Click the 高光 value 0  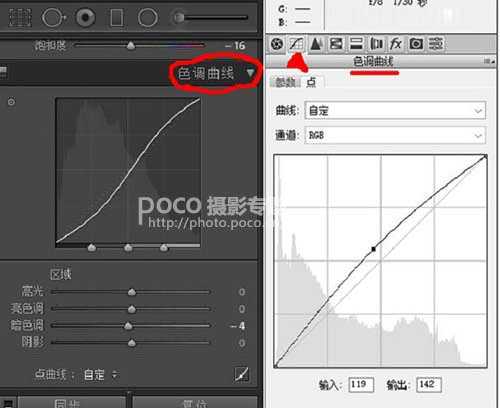242,292
